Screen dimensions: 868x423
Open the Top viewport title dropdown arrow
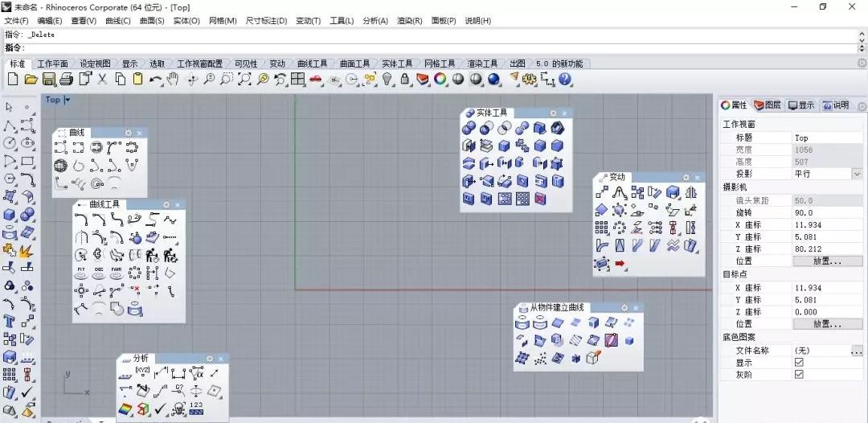pos(68,100)
